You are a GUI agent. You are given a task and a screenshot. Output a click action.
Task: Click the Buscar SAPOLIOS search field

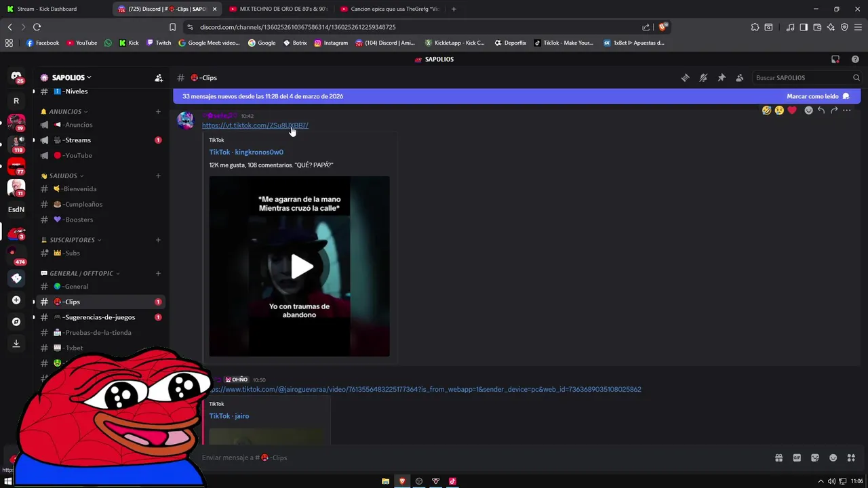point(807,78)
